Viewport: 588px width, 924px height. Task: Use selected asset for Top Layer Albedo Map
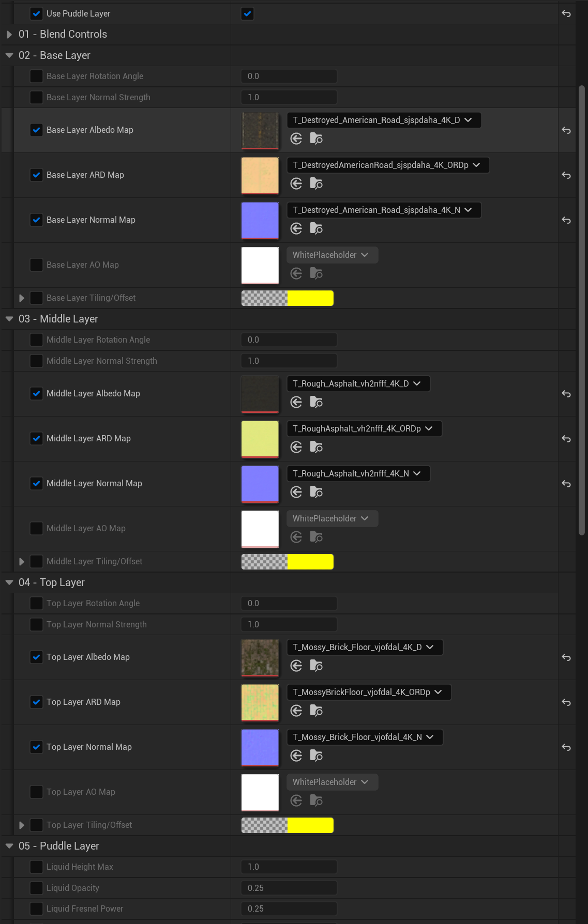pyautogui.click(x=296, y=666)
